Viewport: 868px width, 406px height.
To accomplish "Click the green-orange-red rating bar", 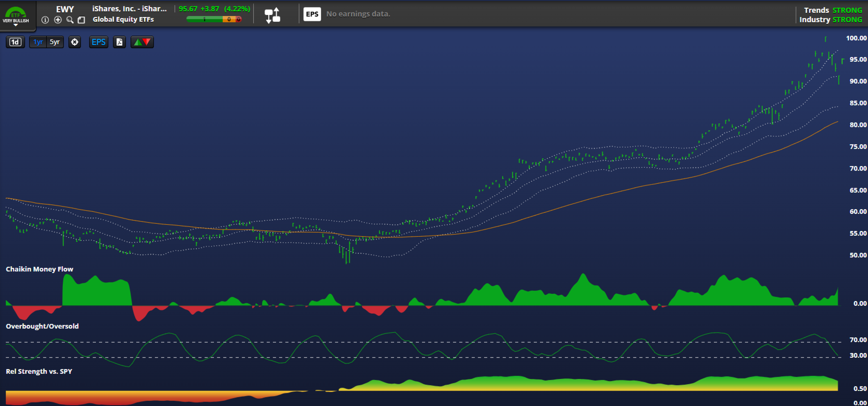I will [214, 19].
